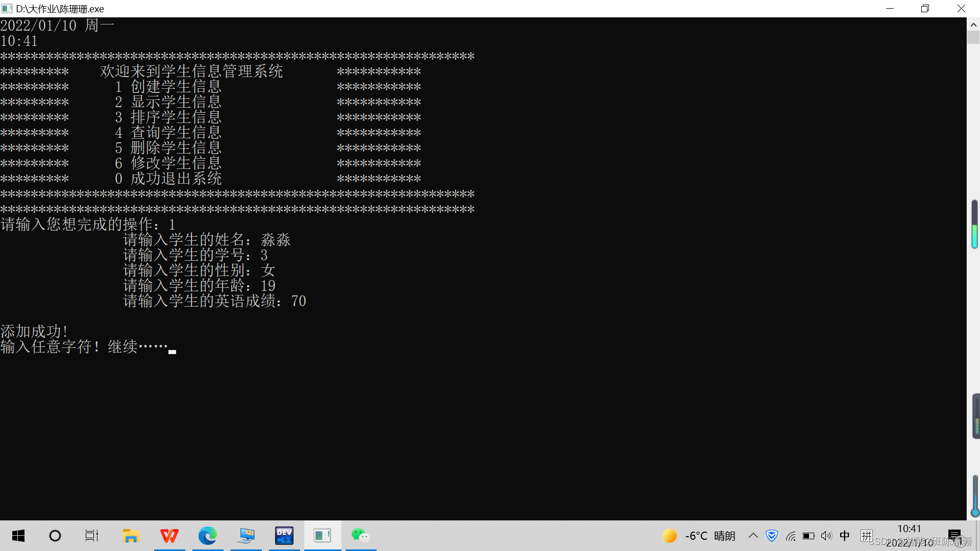Click the console vertical scrollbar thumb
This screenshot has height=551, width=980.
point(973,38)
